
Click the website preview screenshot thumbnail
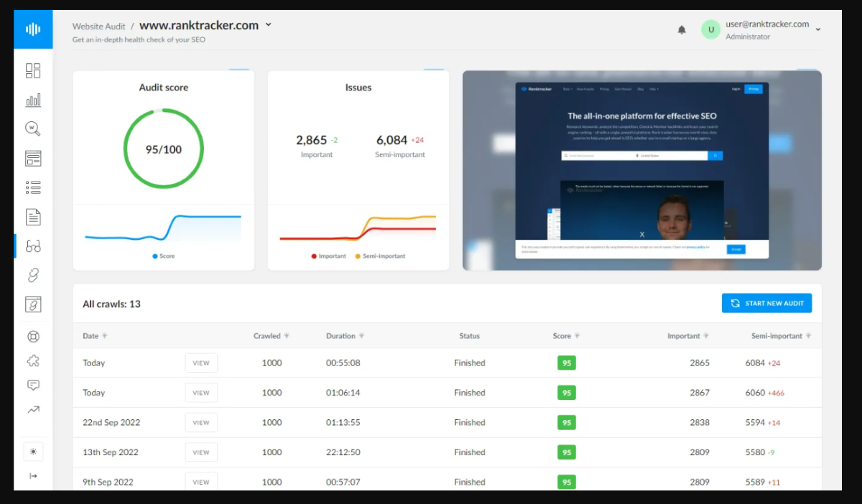(642, 170)
